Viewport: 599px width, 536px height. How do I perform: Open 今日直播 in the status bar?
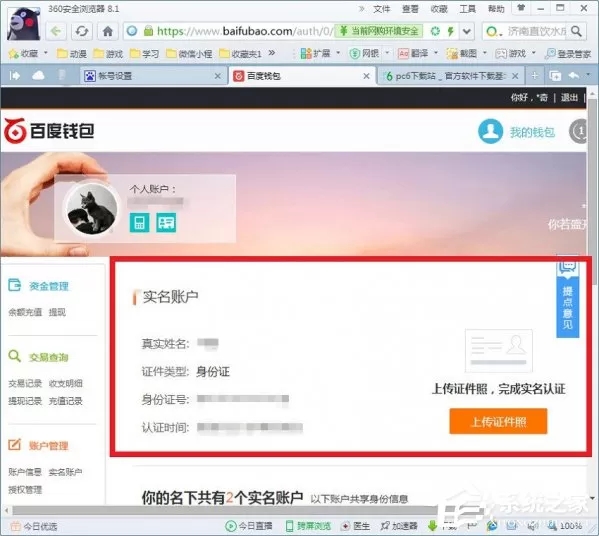(249, 526)
